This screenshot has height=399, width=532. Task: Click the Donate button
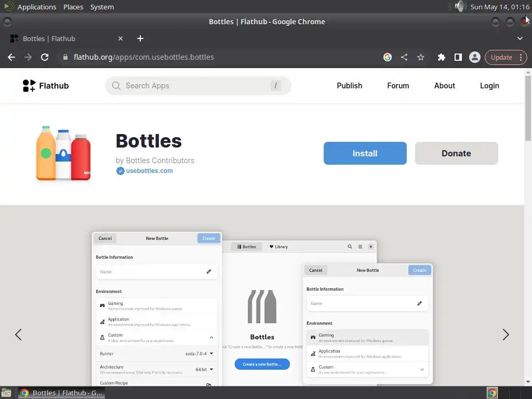tap(456, 153)
